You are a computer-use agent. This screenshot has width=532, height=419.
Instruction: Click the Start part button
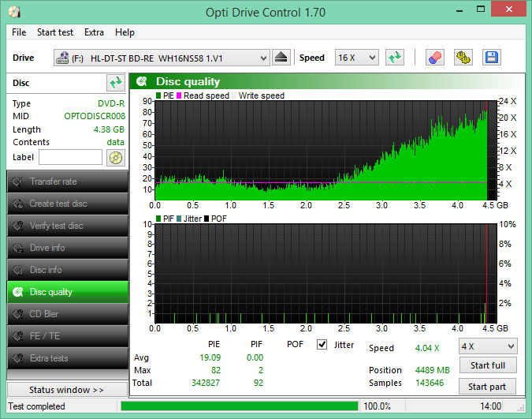tap(487, 387)
